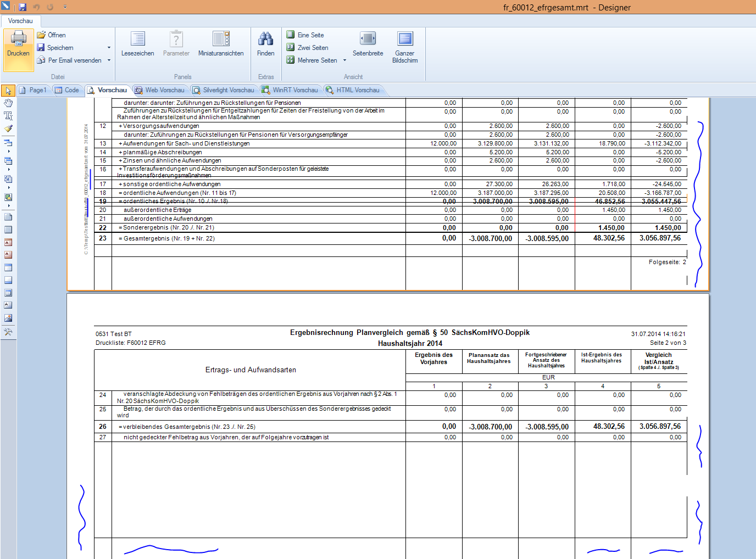This screenshot has height=559, width=756.
Task: Select the text editor tool in left toolbox
Action: pos(8,116)
